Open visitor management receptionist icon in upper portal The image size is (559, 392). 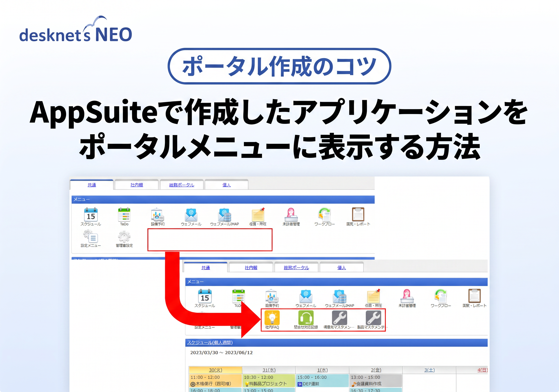[x=291, y=215]
